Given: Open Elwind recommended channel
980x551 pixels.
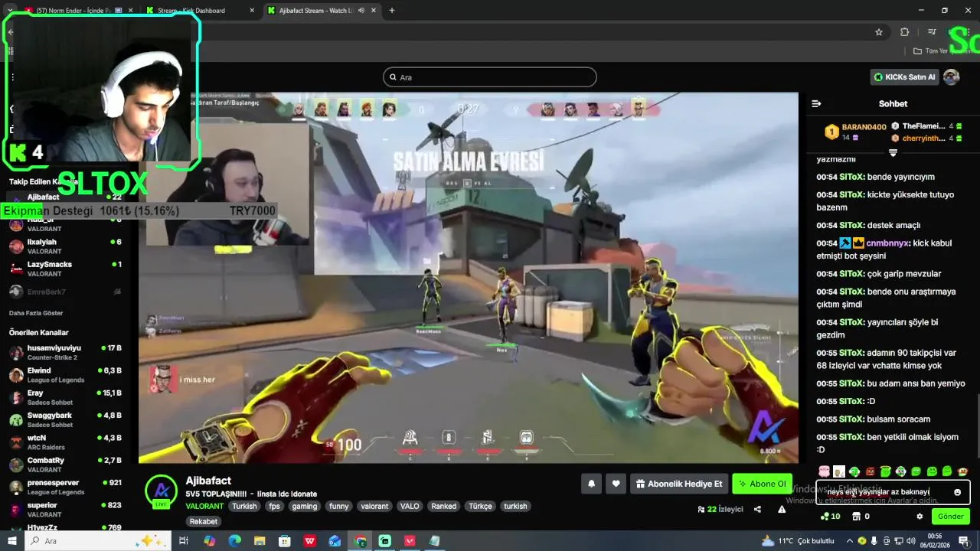Looking at the screenshot, I should [65, 375].
